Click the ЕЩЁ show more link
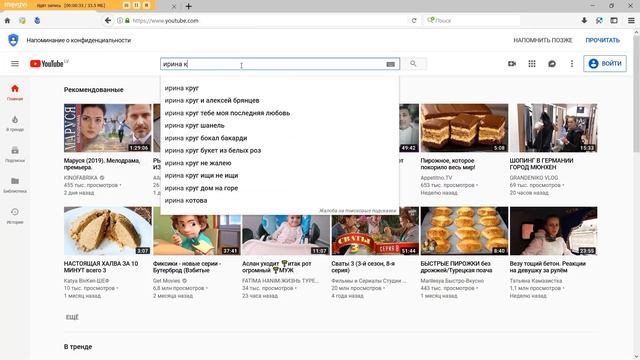Viewport: 640px width, 360px height. point(72,317)
